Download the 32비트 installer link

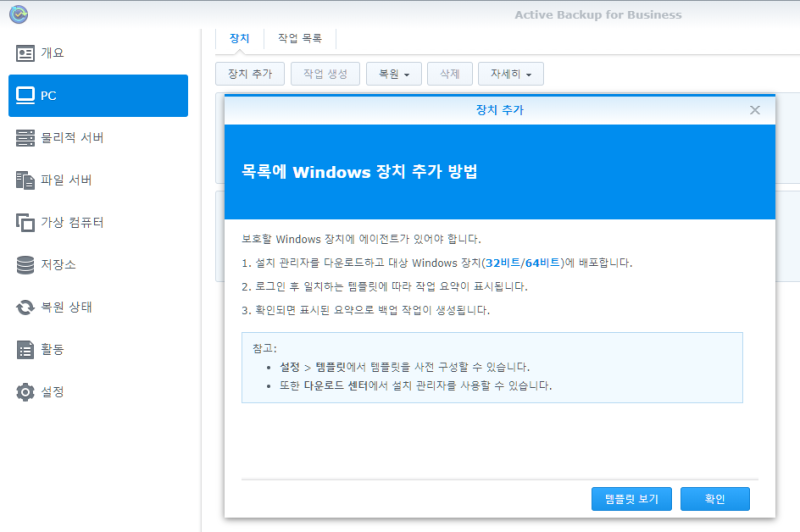click(503, 263)
